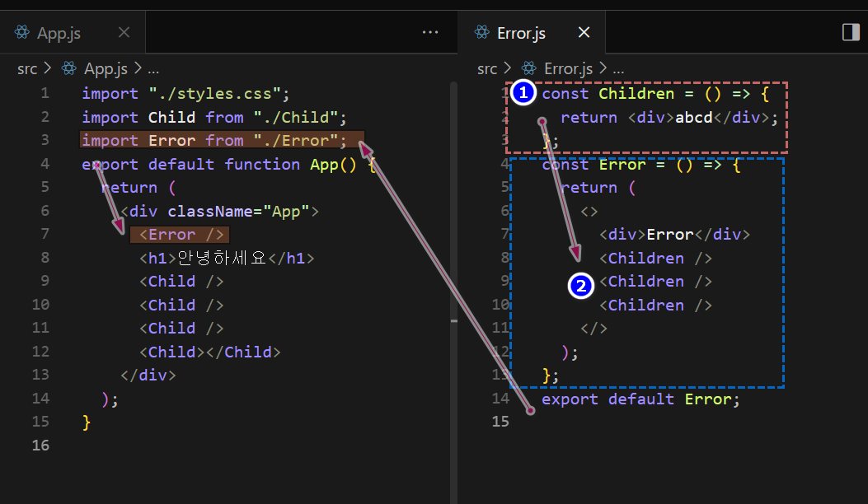Open the src breadcrumb above Error.js
The height and width of the screenshot is (504, 868).
pyautogui.click(x=487, y=69)
